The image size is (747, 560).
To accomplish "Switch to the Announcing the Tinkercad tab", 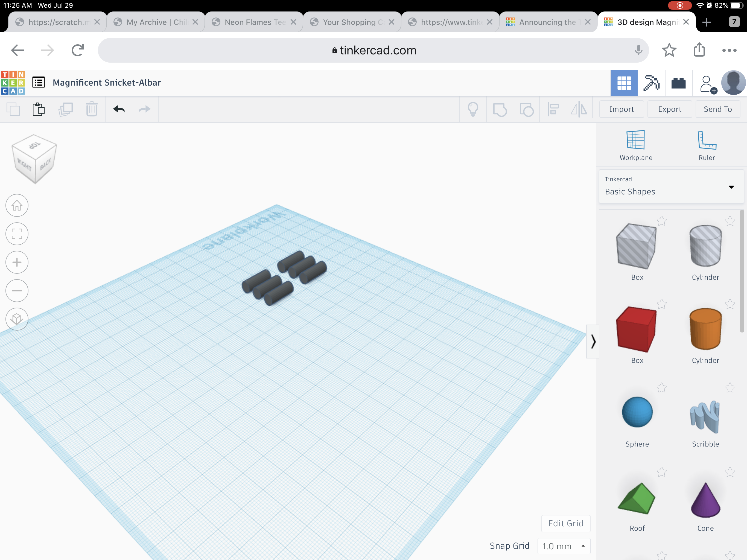I will click(548, 22).
